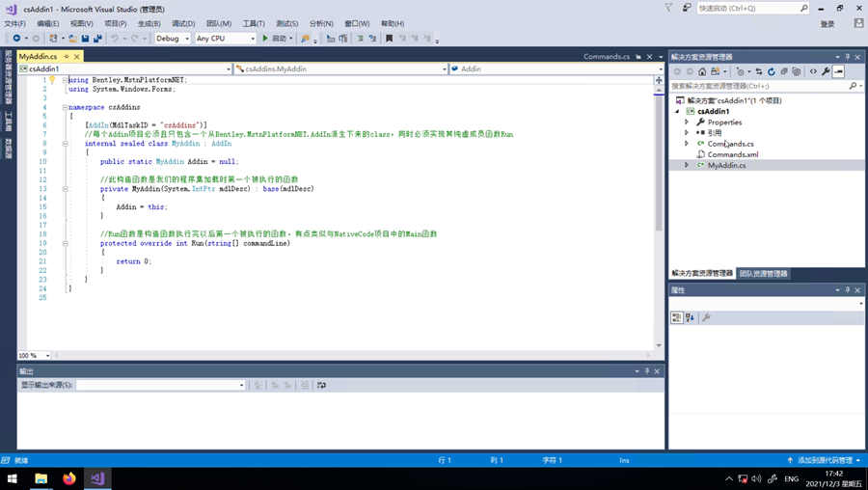Click the Home icon in Solution Explorer
Screen dimensions: 868x490
click(x=702, y=71)
